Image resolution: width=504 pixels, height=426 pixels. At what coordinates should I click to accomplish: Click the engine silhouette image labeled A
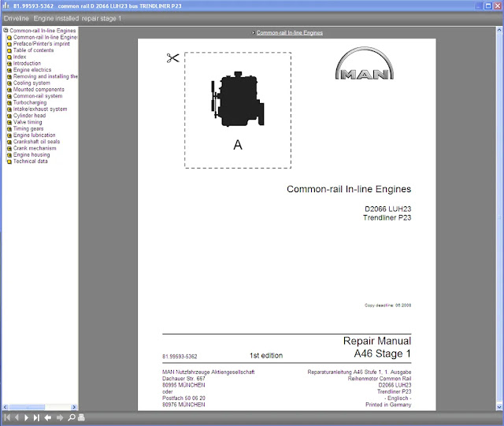point(238,99)
